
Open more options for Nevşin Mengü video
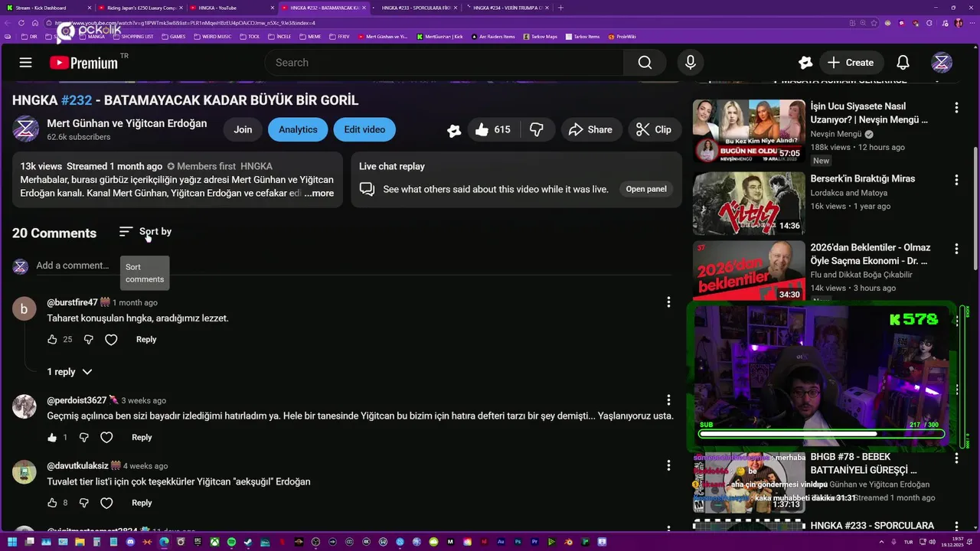coord(956,107)
